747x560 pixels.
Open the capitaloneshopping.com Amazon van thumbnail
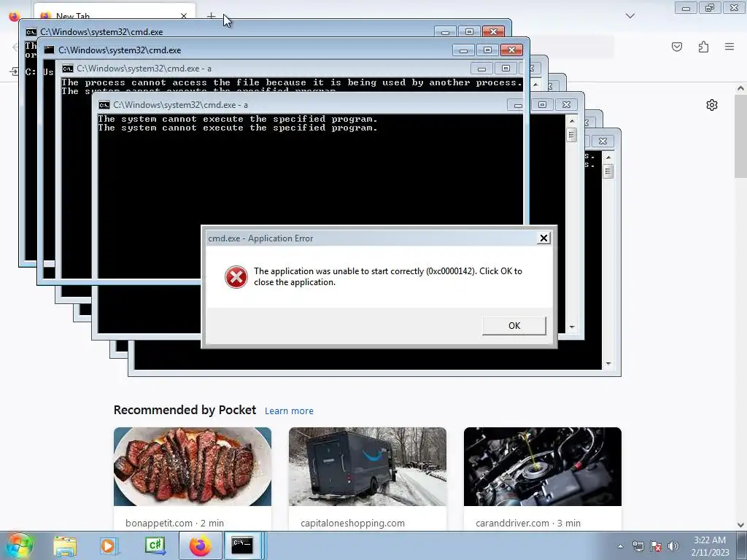[x=368, y=467]
